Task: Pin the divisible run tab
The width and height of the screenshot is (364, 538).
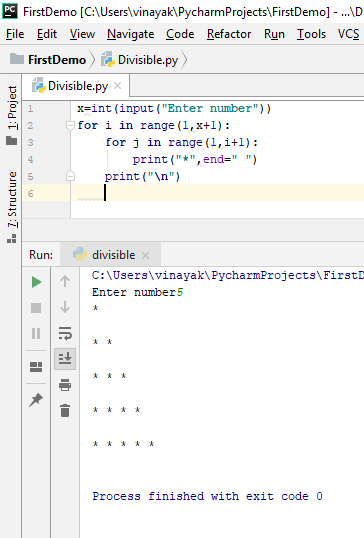Action: pos(36,400)
